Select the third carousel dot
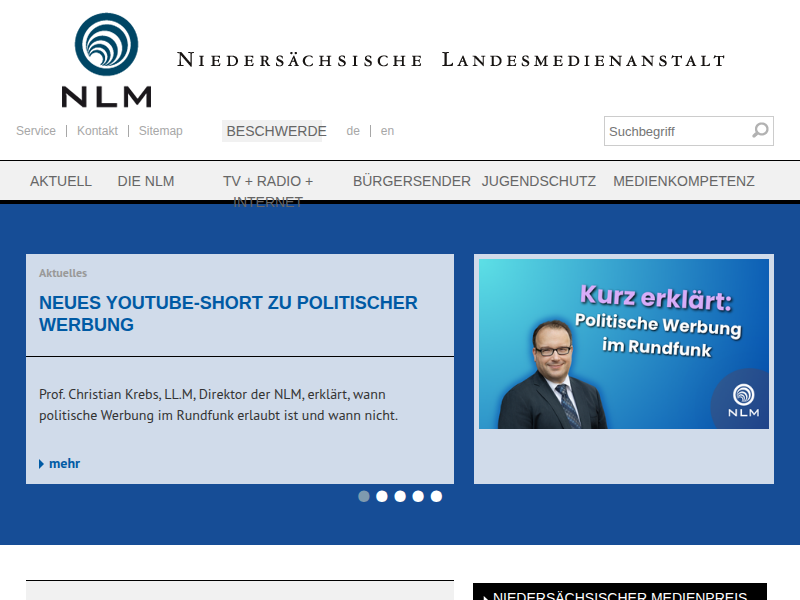Viewport: 800px width, 600px height. (400, 496)
